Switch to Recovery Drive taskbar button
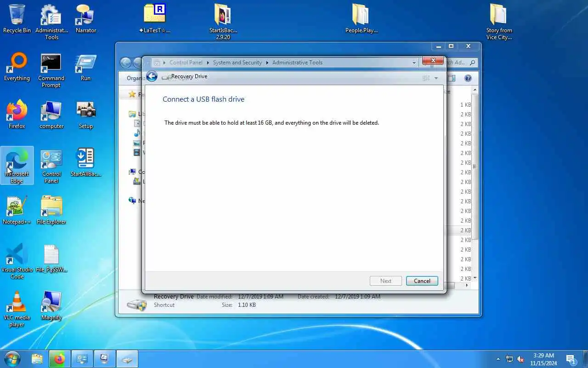 [x=127, y=359]
